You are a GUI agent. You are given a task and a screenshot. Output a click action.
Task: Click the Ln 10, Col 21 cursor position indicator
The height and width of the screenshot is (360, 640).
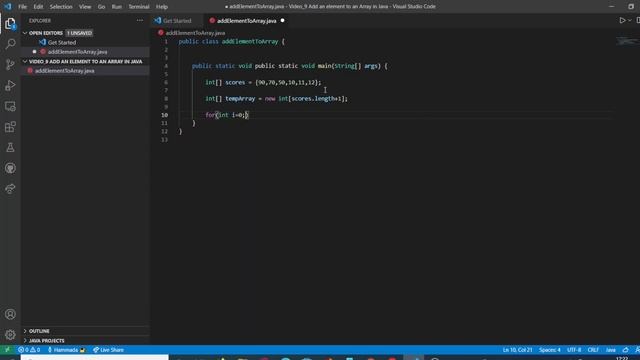(x=517, y=350)
